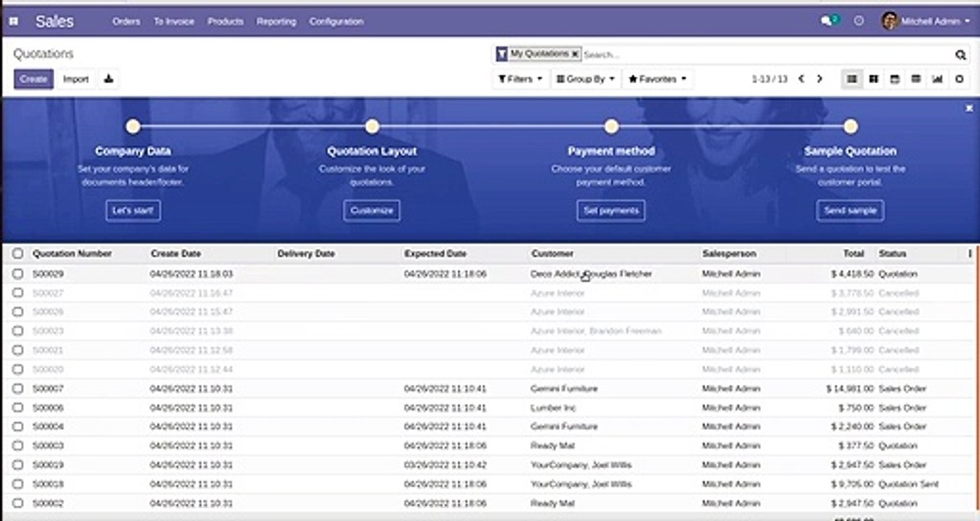Go to next page of records
980x521 pixels.
pyautogui.click(x=819, y=79)
